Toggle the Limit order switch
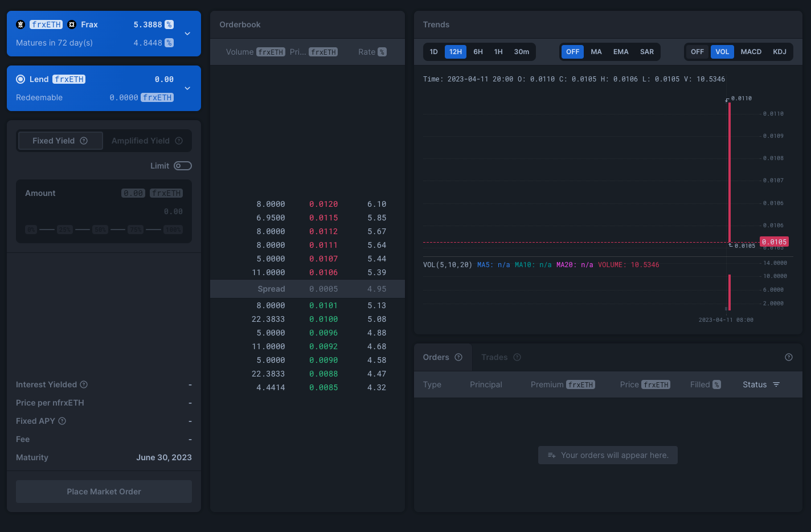 (183, 166)
